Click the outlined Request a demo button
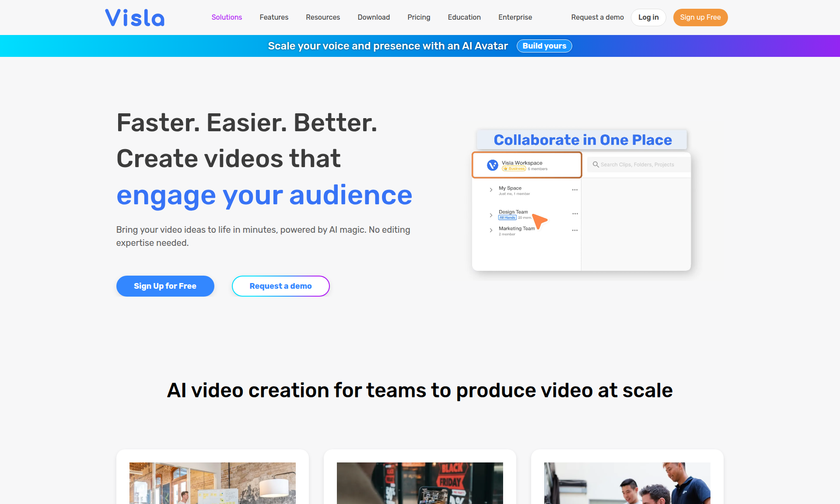This screenshot has height=504, width=840. (x=280, y=286)
